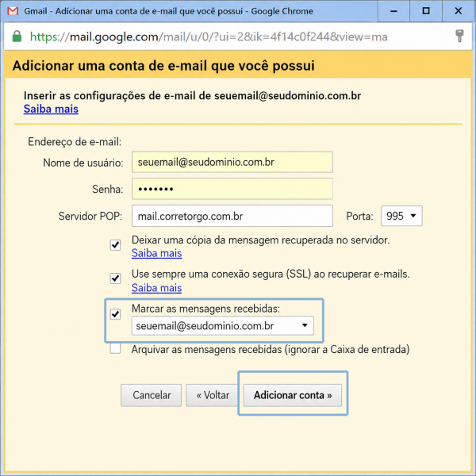This screenshot has width=476, height=476.
Task: Check Arquivar as mensagens recebidas checkbox
Action: [x=115, y=349]
